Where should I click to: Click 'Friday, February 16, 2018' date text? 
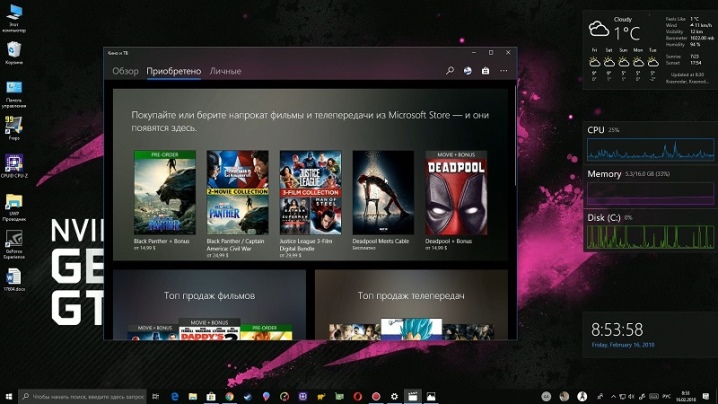tap(623, 344)
